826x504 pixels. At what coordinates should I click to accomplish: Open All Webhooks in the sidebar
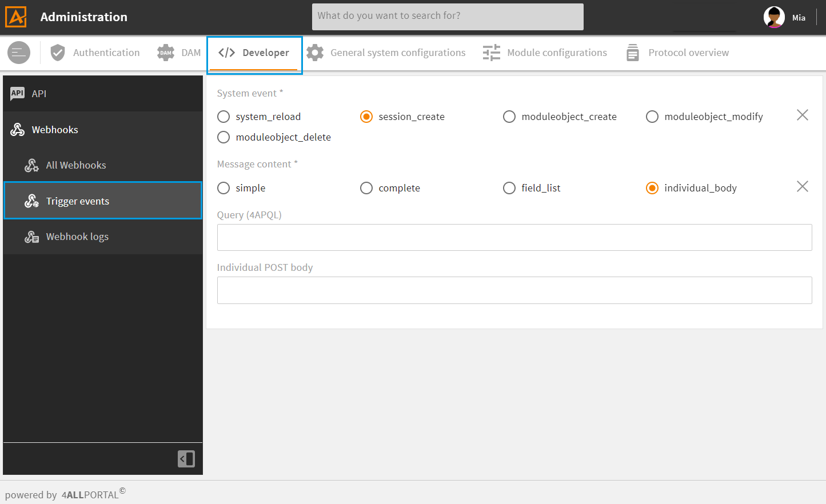tap(103, 165)
